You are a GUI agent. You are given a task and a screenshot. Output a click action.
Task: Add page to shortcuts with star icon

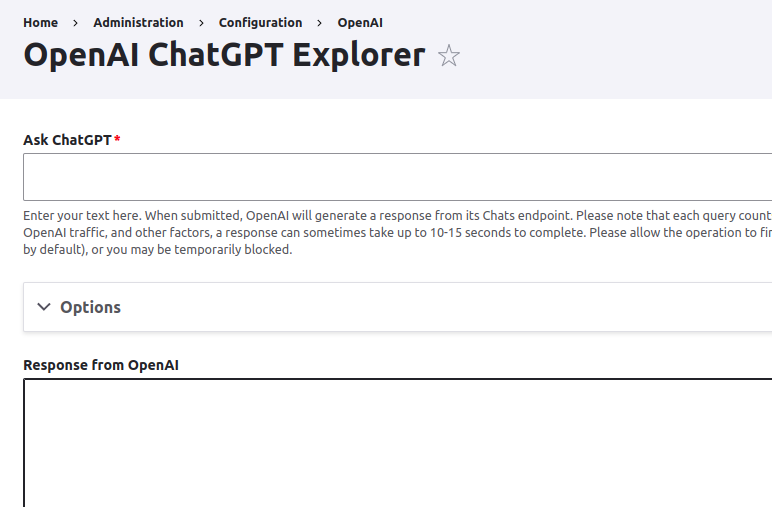click(449, 55)
